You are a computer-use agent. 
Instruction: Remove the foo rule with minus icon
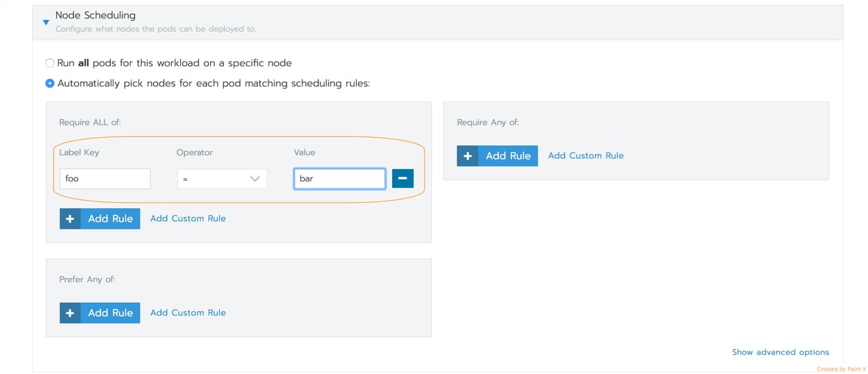tap(403, 179)
